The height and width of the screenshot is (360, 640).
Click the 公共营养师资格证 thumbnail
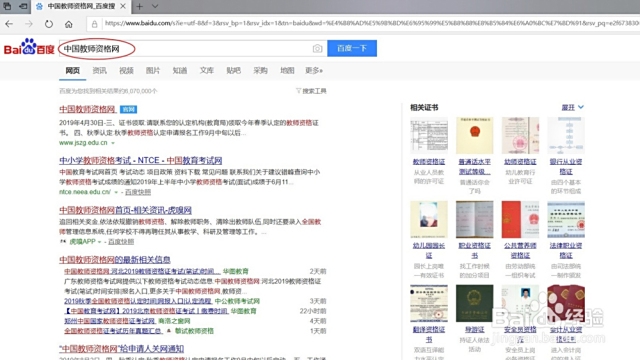(x=520, y=219)
